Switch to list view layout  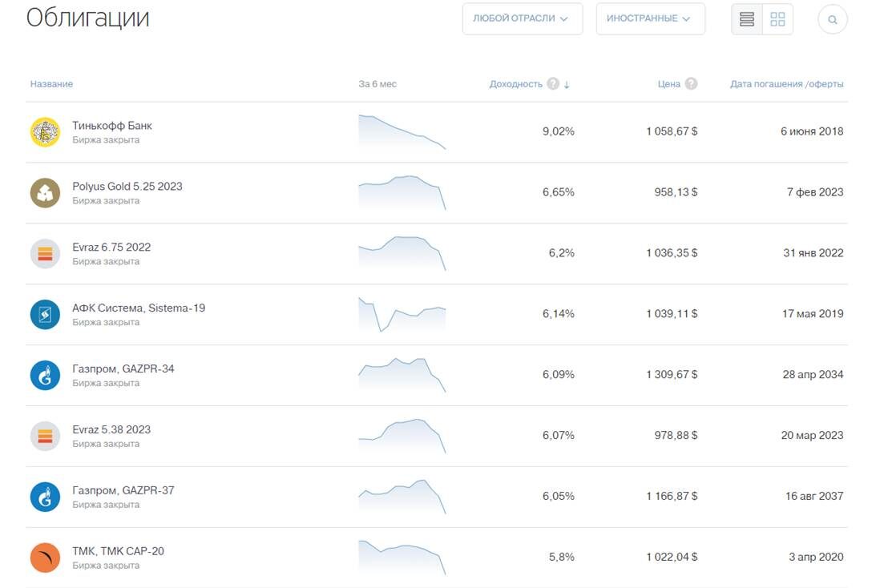[x=746, y=19]
